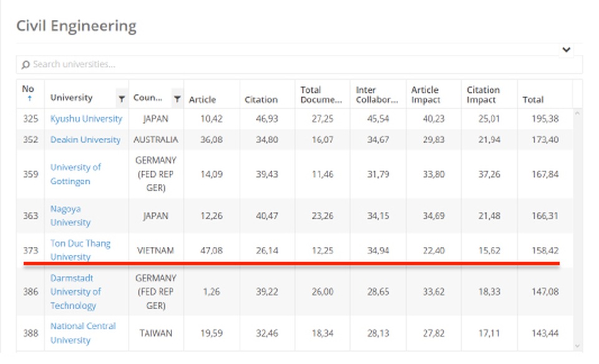
Task: Sort by the Article Impact column header
Action: (x=425, y=95)
